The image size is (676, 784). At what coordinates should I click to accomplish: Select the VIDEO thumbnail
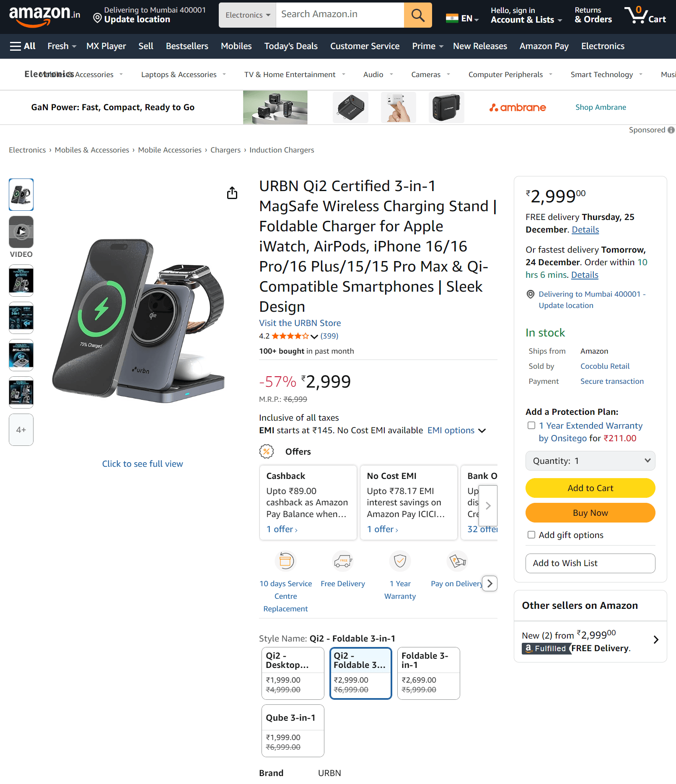(x=21, y=233)
